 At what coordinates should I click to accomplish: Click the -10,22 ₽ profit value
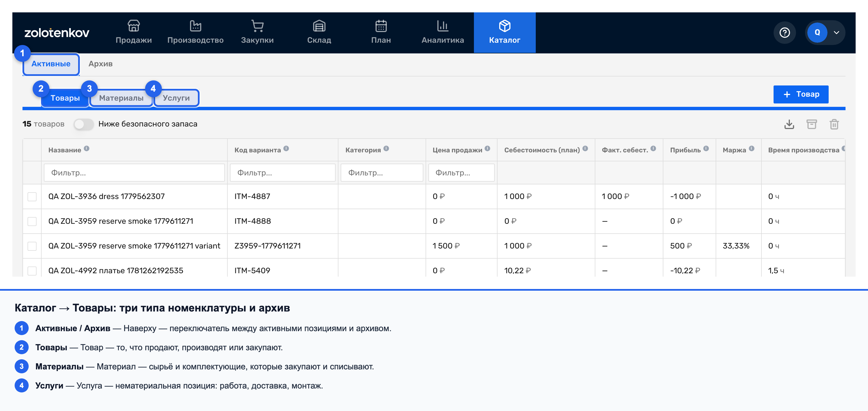point(685,270)
